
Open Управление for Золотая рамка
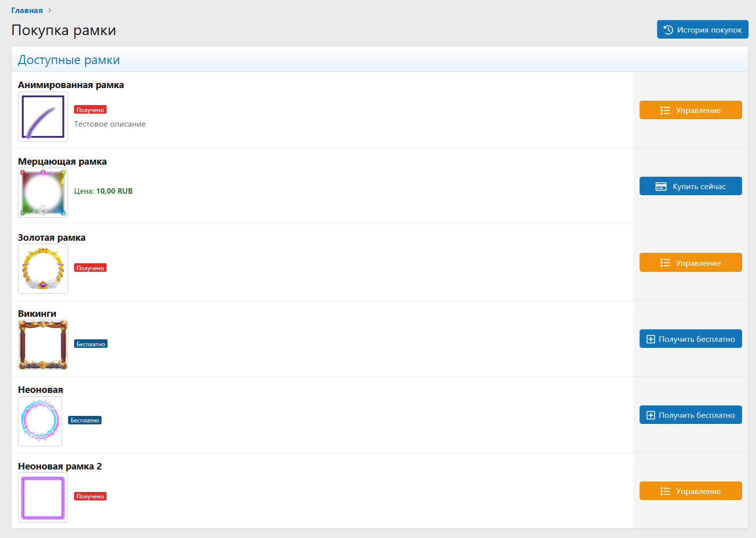pyautogui.click(x=690, y=263)
